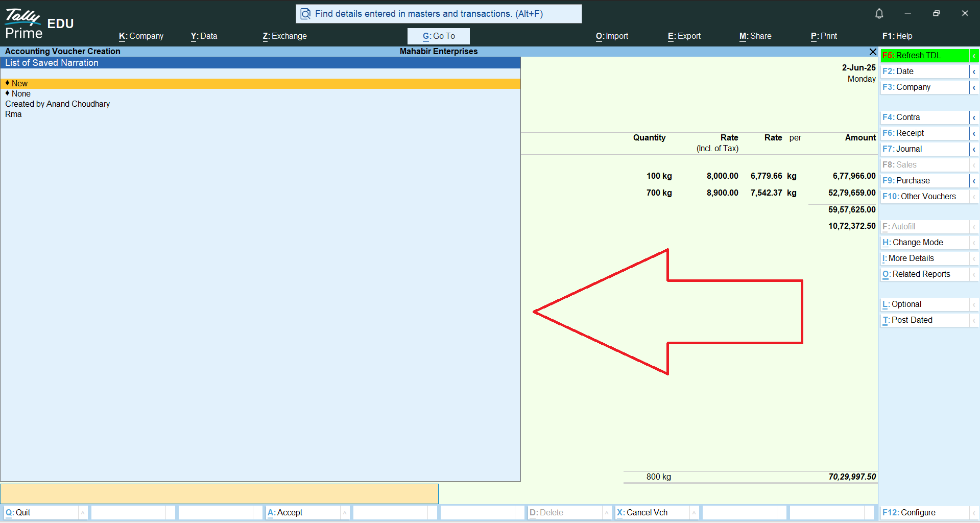
Task: Click the 10,72,372.50 tax amount
Action: (852, 226)
